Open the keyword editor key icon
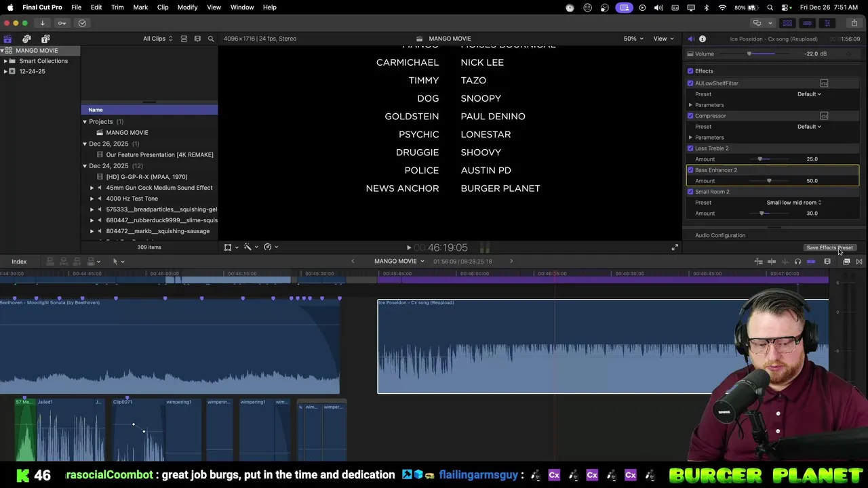The width and height of the screenshot is (868, 488). (62, 23)
